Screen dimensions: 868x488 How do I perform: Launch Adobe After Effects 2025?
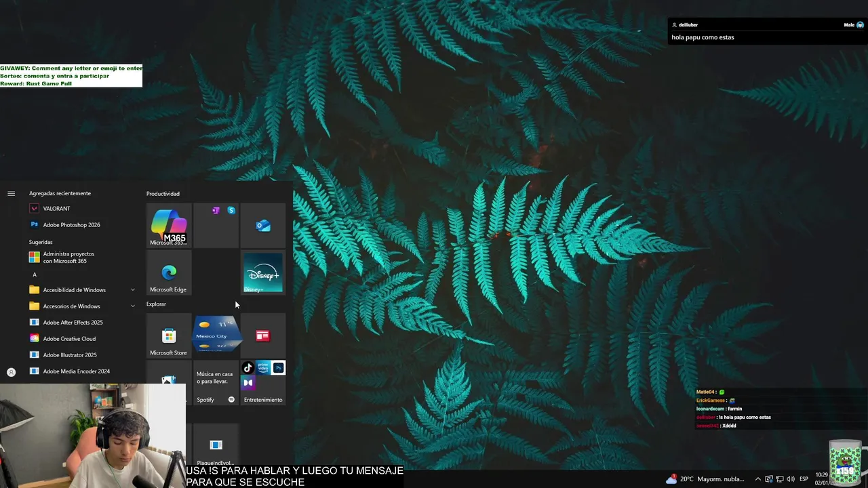click(x=81, y=323)
